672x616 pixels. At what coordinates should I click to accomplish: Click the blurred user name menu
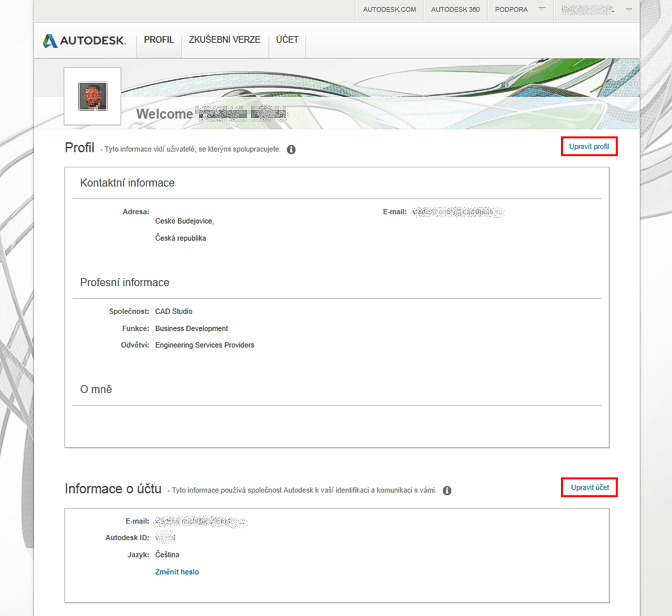click(x=588, y=9)
